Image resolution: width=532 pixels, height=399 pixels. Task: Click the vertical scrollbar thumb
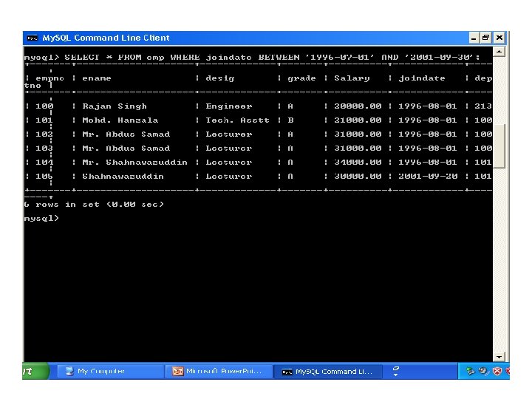coord(499,146)
